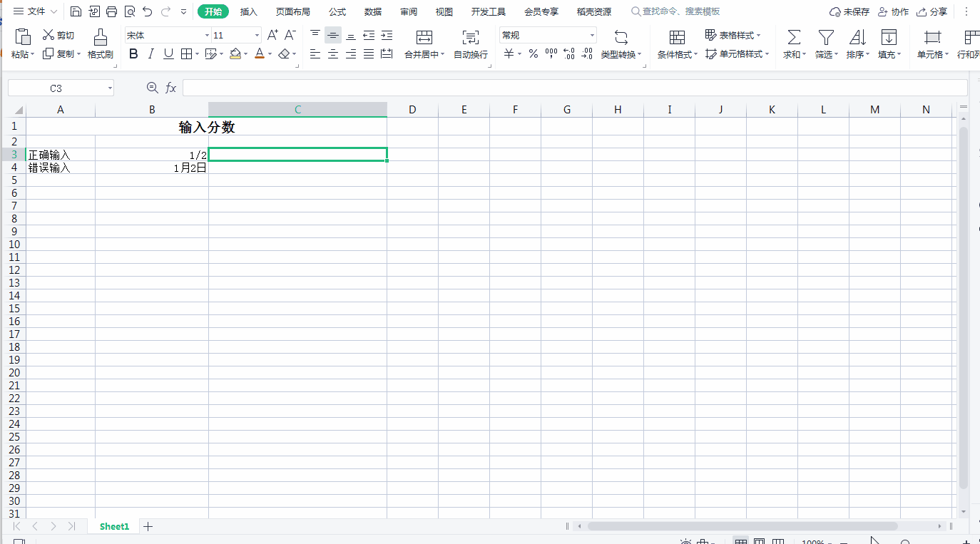
Task: Toggle Bold formatting
Action: [x=133, y=53]
